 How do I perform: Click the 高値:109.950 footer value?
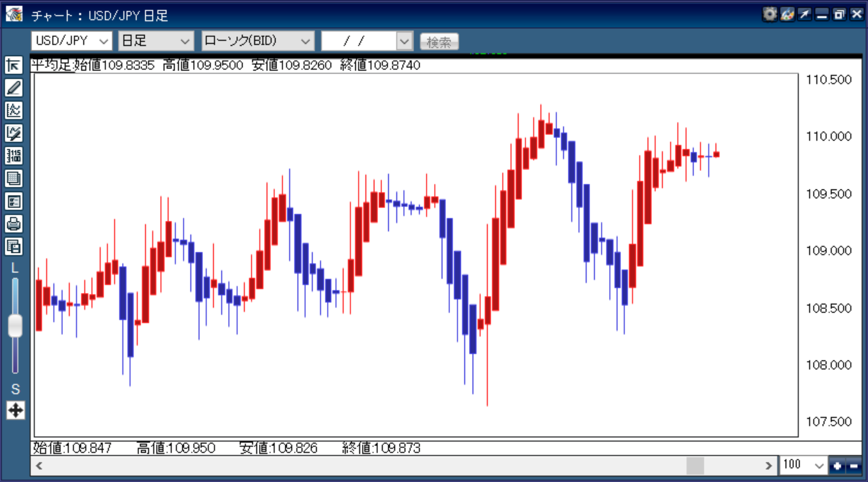click(176, 448)
